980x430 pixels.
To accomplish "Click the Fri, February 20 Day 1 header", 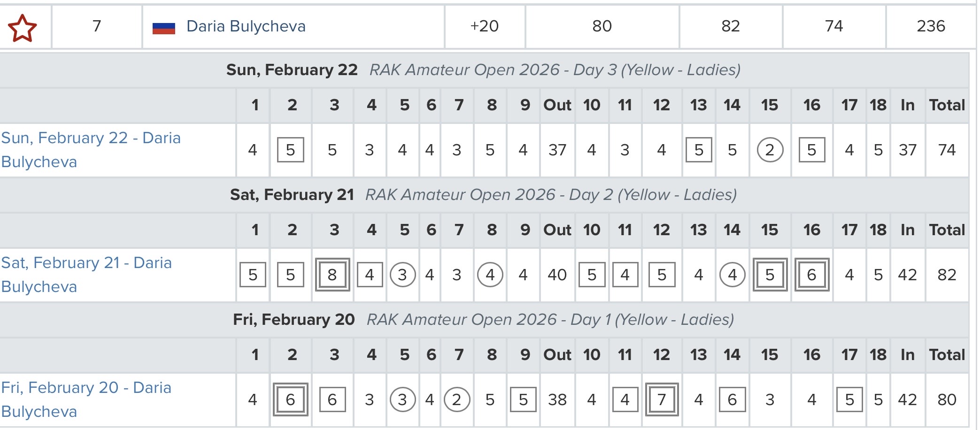I will (483, 320).
